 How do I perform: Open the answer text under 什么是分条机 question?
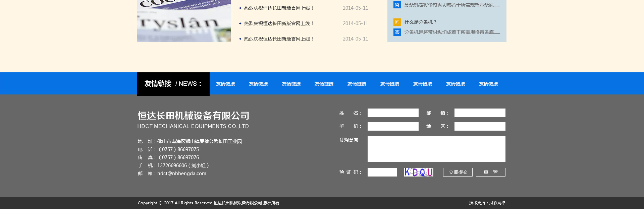coord(452,32)
